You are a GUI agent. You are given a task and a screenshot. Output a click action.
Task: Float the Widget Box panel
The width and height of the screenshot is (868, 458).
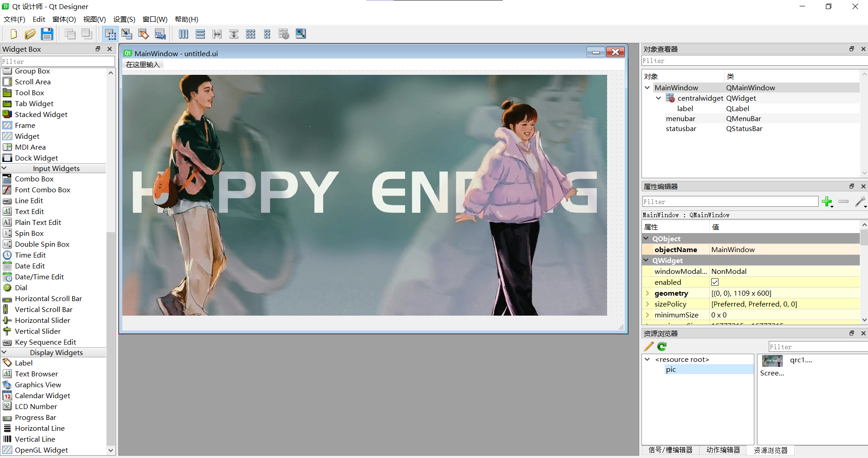(98, 49)
